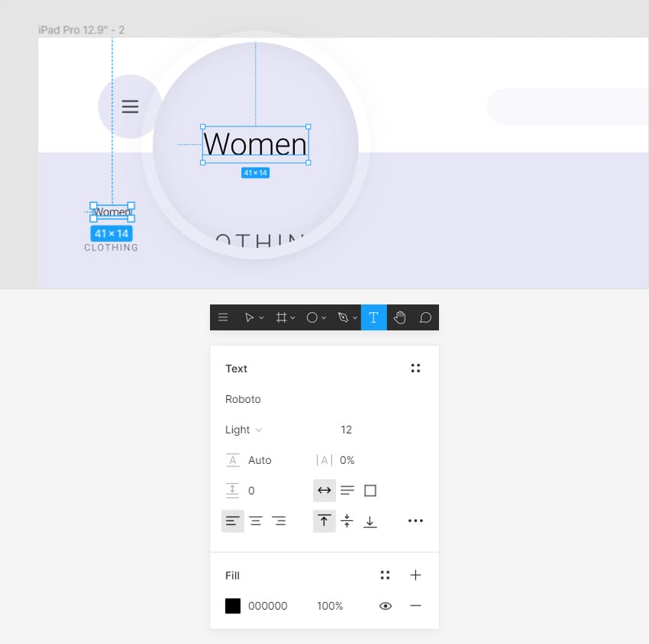
Task: Edit the fill opacity 100%
Action: pos(330,606)
